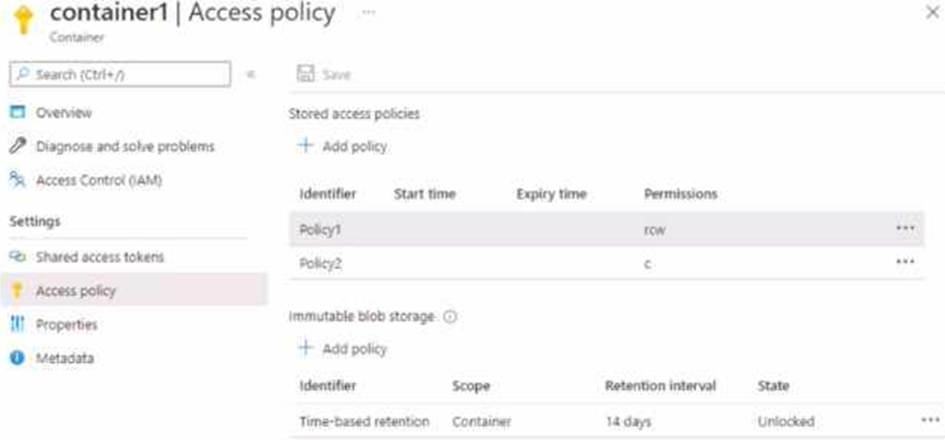Open the ellipsis menu for Policy1
Viewport: 945px width, 440px height.
tap(905, 228)
